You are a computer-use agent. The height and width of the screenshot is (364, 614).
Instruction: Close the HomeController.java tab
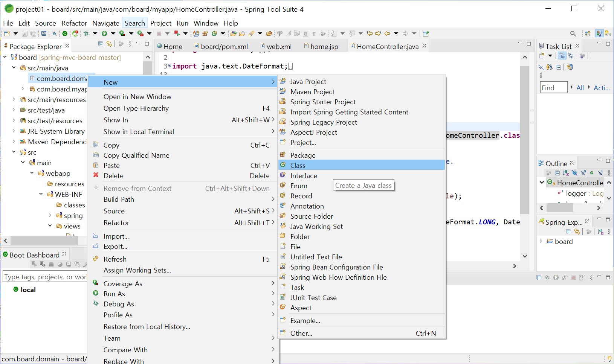point(424,46)
